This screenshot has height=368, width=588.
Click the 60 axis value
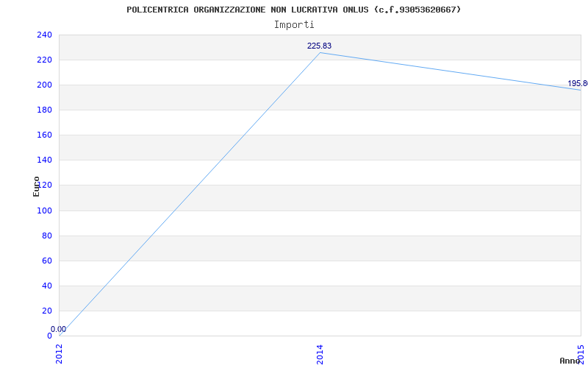coord(46,261)
